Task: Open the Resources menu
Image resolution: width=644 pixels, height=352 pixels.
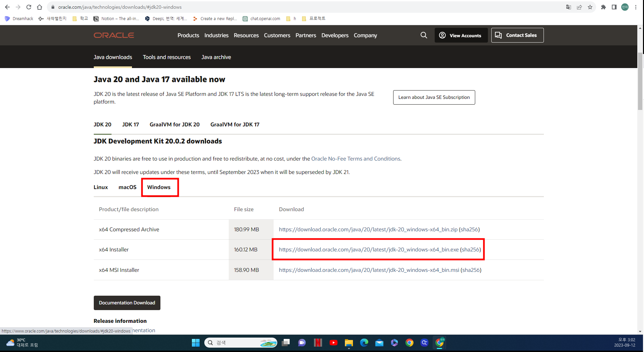Action: [x=246, y=35]
